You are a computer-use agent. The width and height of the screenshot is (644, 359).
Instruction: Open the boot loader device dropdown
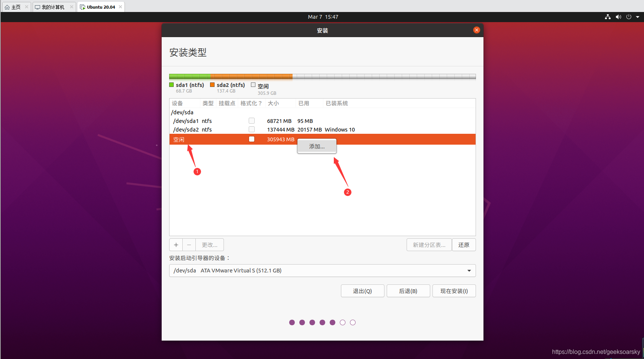click(x=323, y=271)
